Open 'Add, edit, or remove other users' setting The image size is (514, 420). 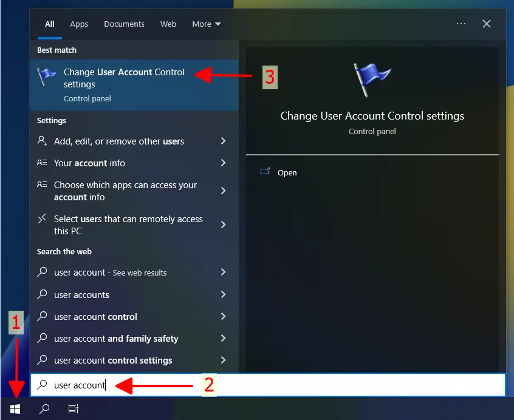(134, 141)
